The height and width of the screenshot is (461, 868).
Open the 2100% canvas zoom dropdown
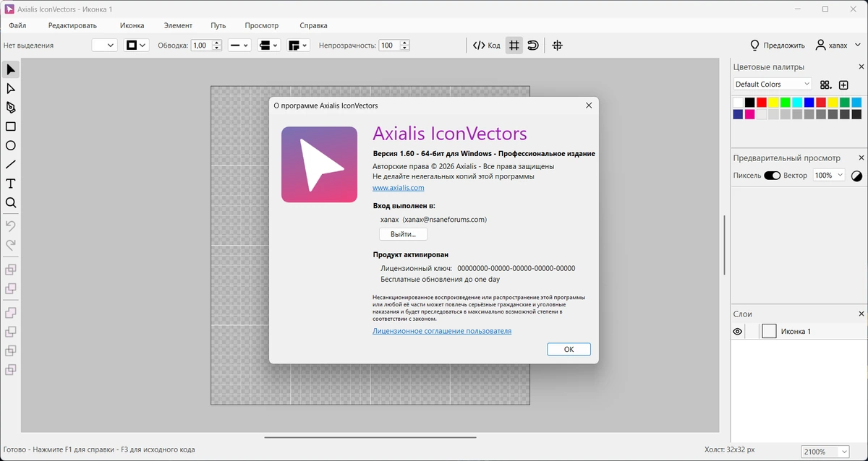(x=825, y=452)
